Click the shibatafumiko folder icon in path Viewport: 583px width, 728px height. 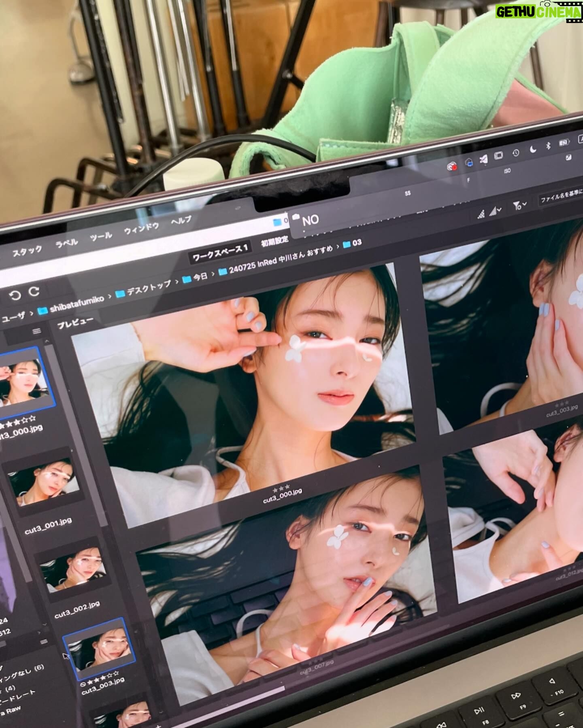click(x=43, y=310)
